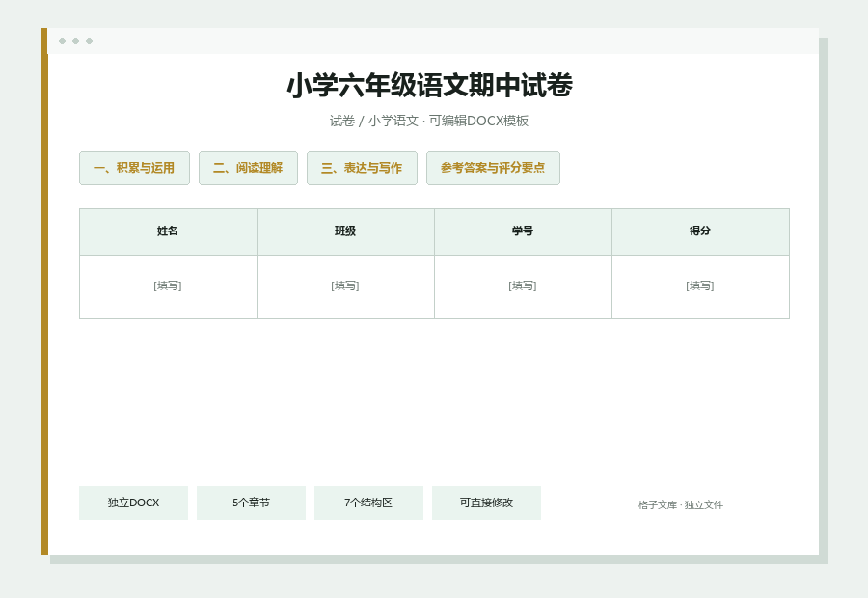Image resolution: width=868 pixels, height=598 pixels.
Task: Fill in the [填写] cell under 姓名
Action: point(168,286)
